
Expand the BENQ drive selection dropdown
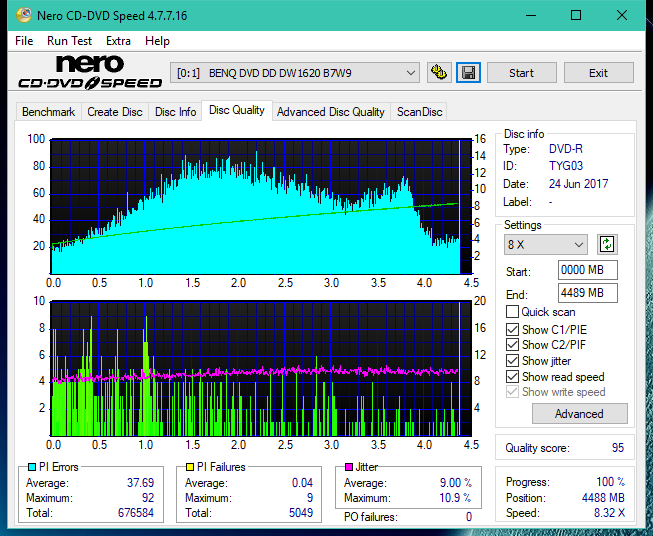(294, 73)
